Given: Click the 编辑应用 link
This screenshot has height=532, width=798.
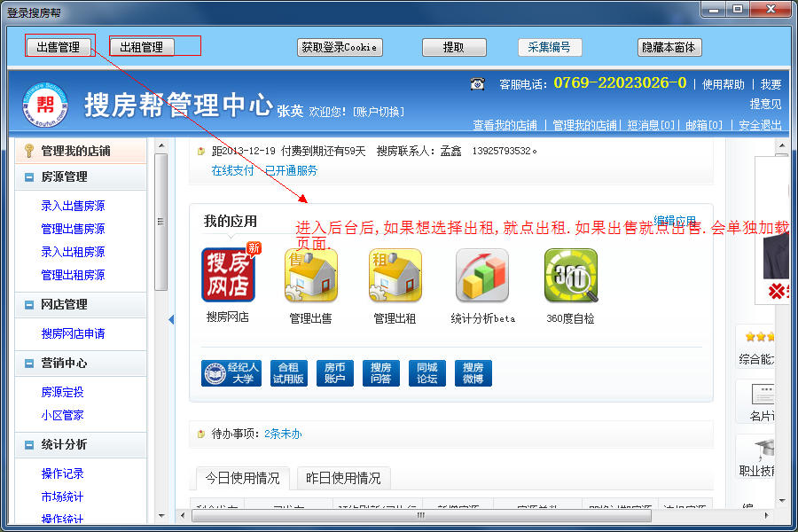Looking at the screenshot, I should (675, 221).
